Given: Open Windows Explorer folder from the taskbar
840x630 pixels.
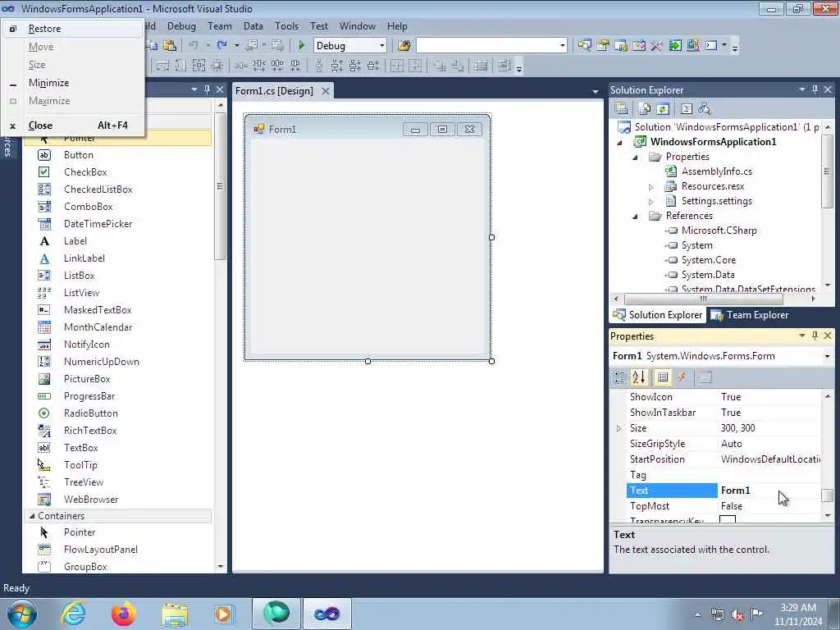Looking at the screenshot, I should coord(175,614).
